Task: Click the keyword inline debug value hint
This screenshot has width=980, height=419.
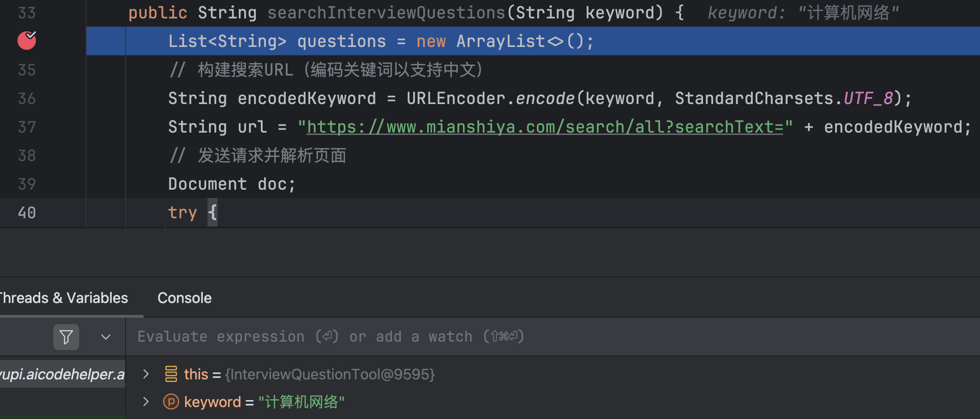Action: 803,13
